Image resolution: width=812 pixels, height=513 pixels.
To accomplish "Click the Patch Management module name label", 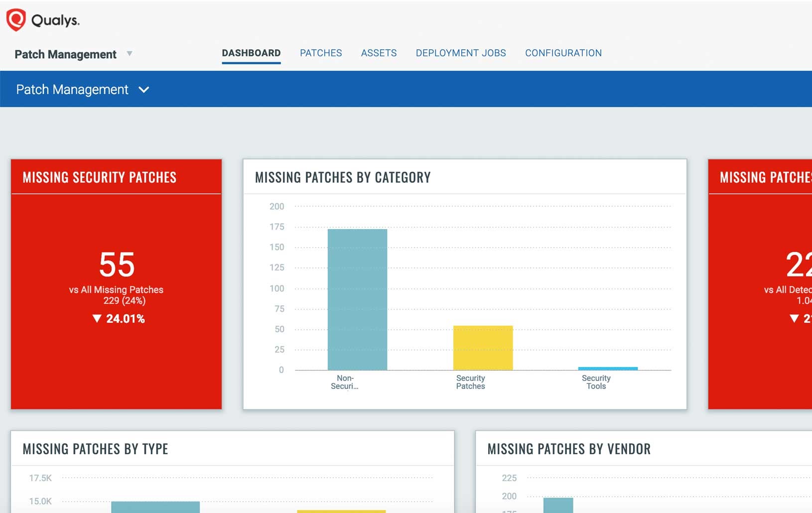I will pyautogui.click(x=65, y=54).
